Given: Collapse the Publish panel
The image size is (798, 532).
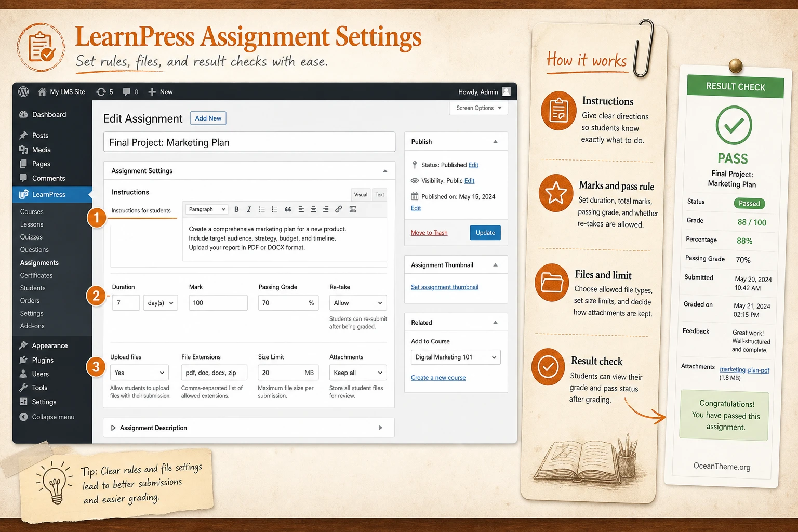Looking at the screenshot, I should coord(495,142).
